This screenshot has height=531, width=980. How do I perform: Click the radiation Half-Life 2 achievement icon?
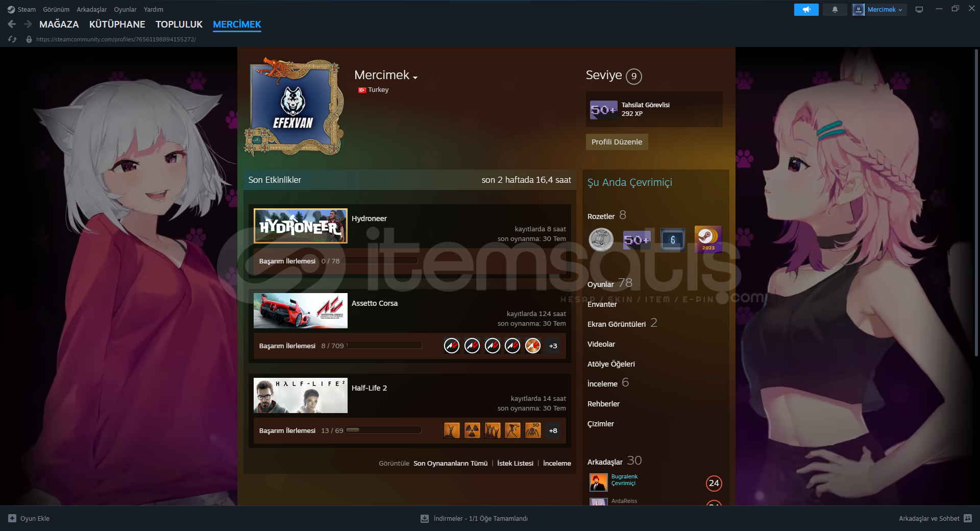coord(472,430)
